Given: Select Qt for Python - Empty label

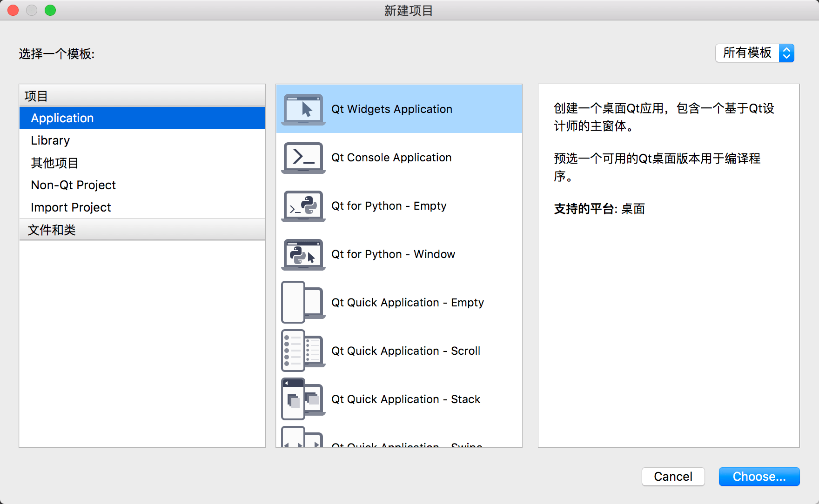Looking at the screenshot, I should pos(389,206).
